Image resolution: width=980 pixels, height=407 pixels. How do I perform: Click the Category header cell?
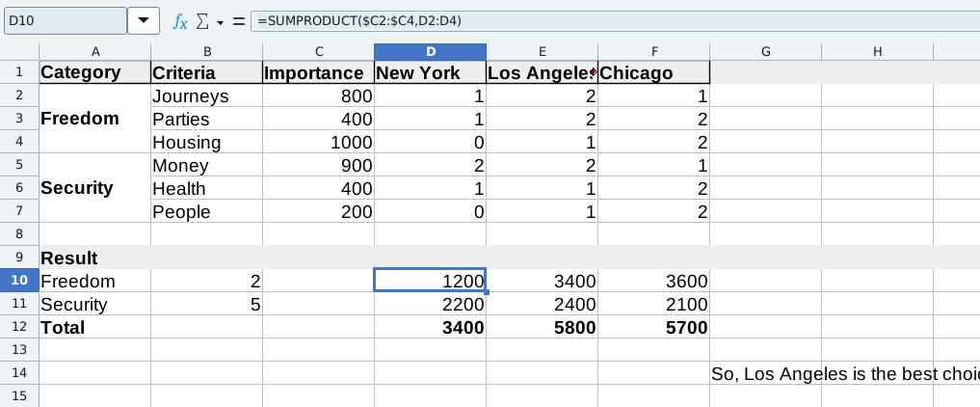pos(95,72)
